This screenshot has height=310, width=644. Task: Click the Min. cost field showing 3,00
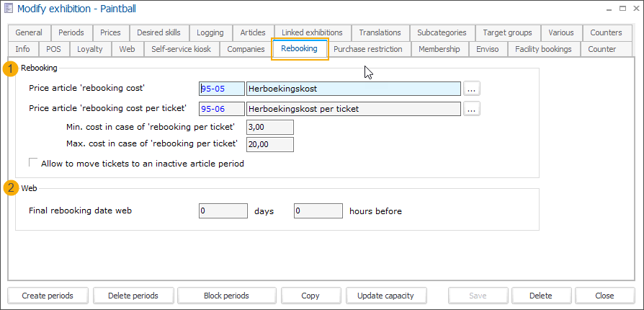coord(270,128)
